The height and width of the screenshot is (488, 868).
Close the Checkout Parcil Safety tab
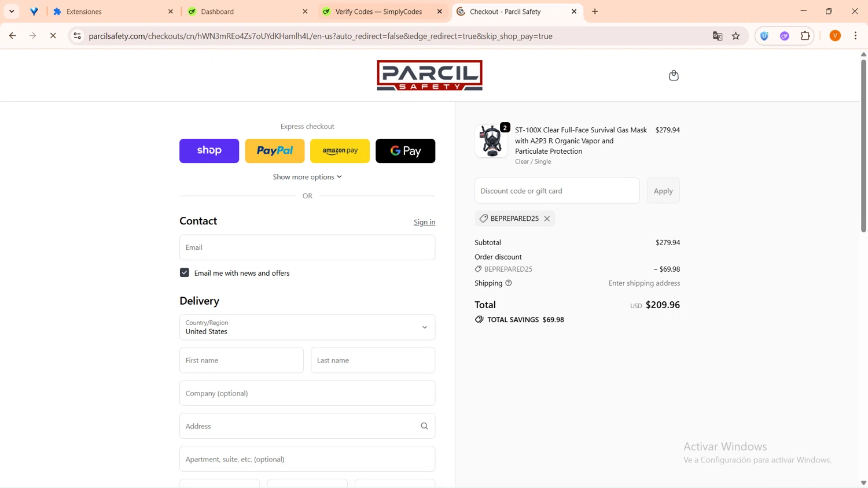click(574, 12)
